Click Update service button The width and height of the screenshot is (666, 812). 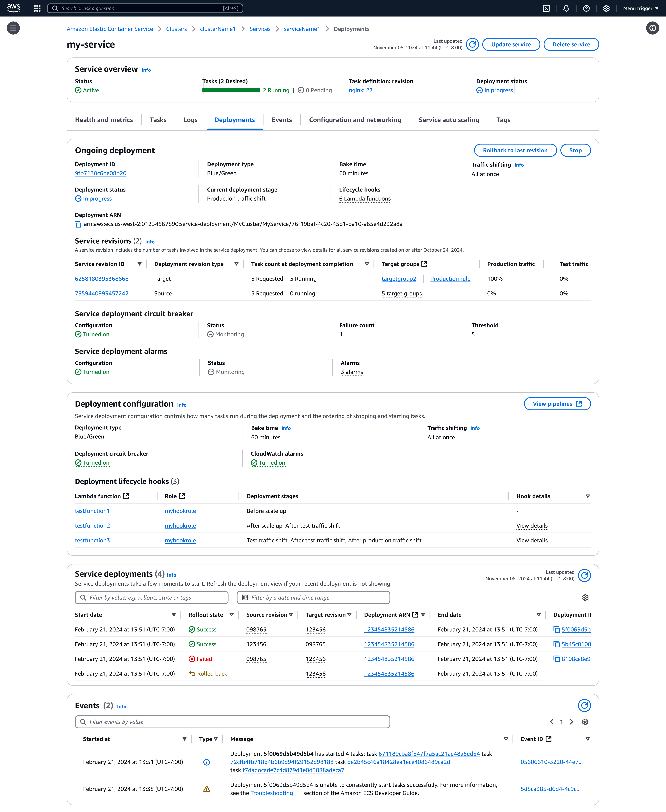coord(511,44)
